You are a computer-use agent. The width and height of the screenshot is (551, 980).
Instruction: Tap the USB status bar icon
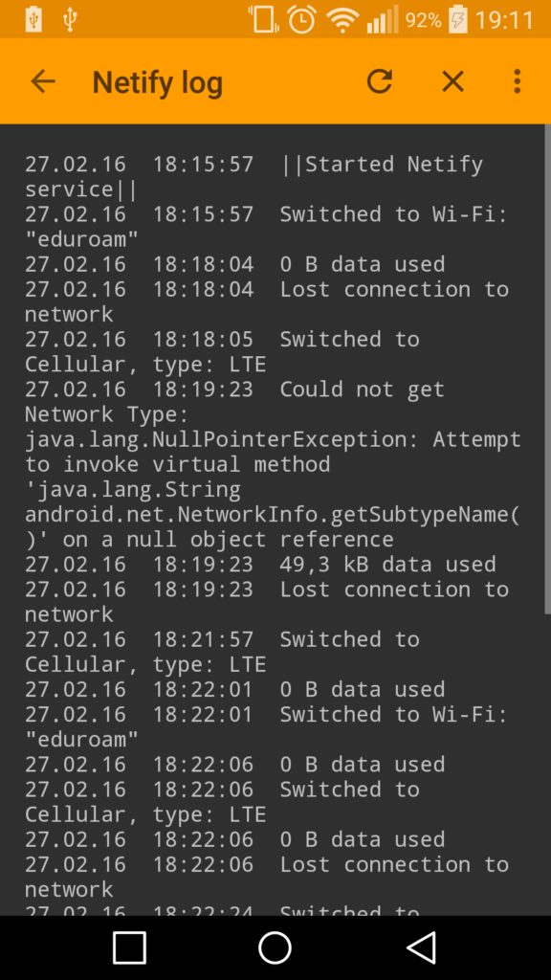coord(70,20)
